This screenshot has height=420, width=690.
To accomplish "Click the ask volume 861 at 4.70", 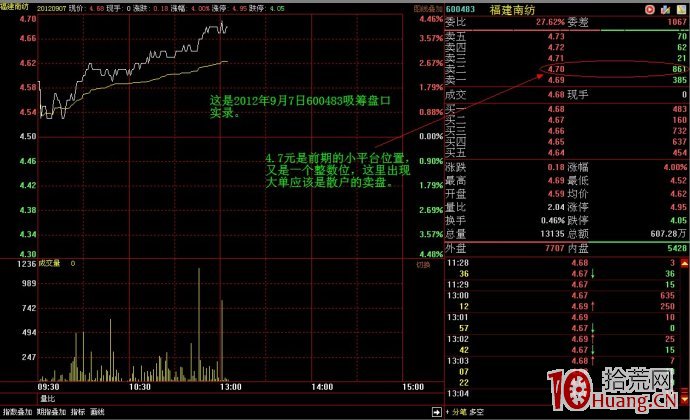I will [679, 69].
